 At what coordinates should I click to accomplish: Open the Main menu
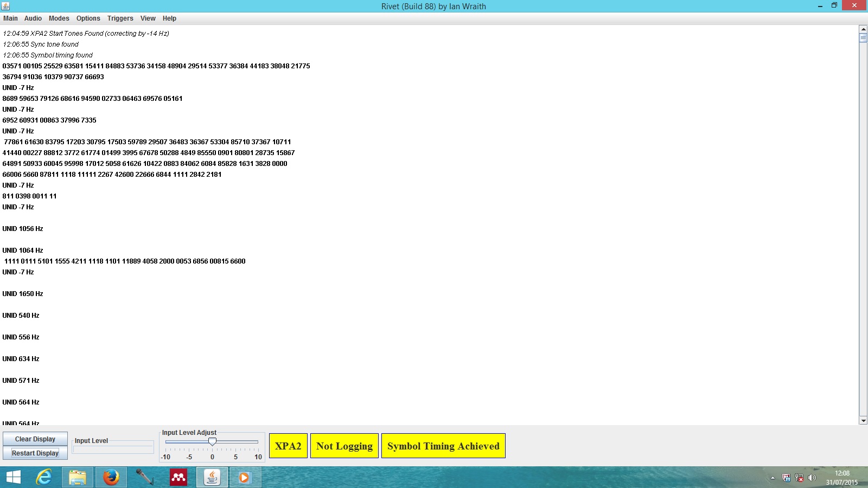[10, 18]
